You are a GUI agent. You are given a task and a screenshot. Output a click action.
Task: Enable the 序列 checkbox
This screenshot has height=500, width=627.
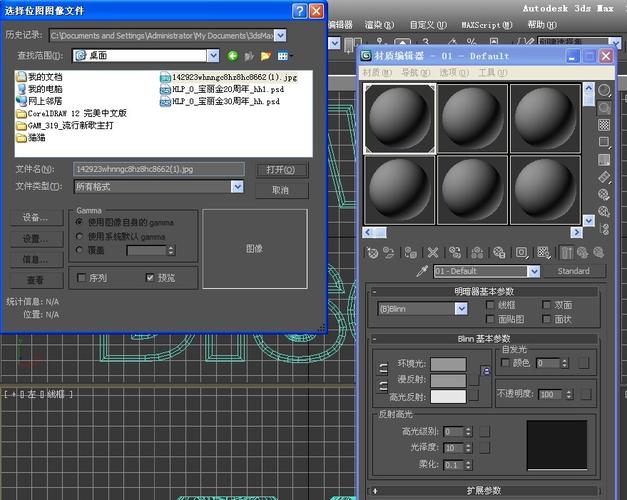click(x=82, y=278)
